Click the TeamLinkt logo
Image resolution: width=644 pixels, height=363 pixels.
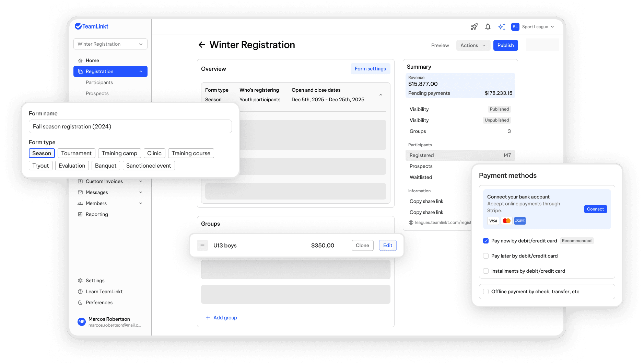(x=91, y=26)
